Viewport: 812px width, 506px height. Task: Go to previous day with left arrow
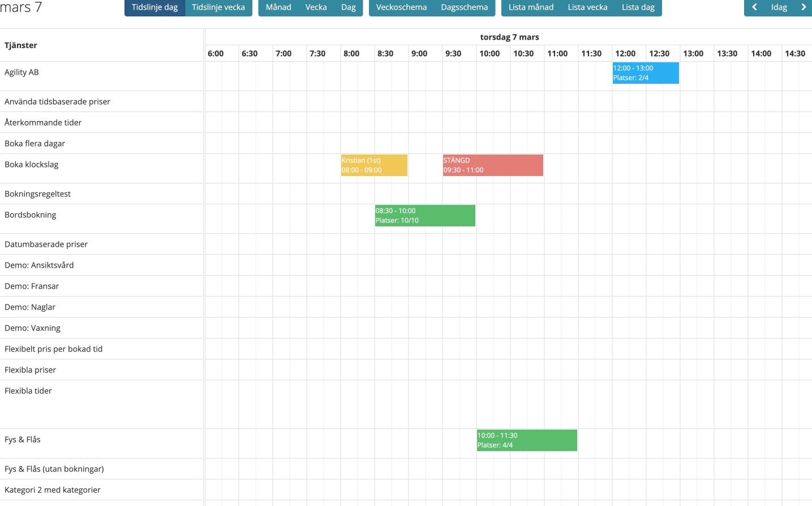click(754, 7)
